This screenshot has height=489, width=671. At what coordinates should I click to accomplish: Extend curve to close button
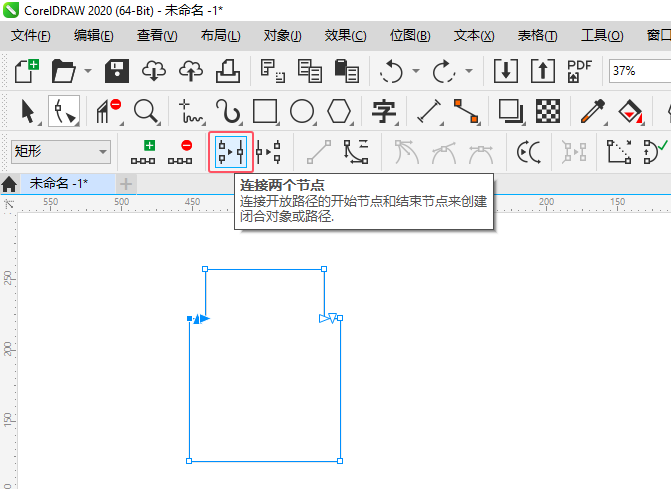point(619,152)
